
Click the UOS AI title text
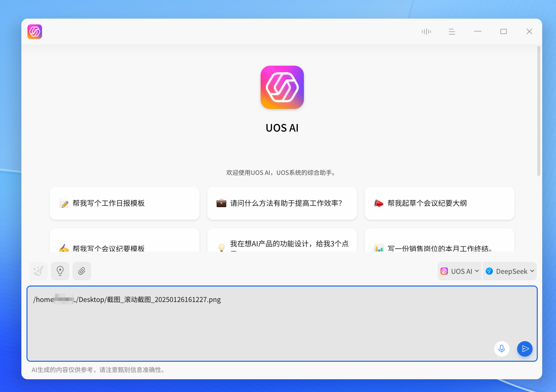click(282, 128)
